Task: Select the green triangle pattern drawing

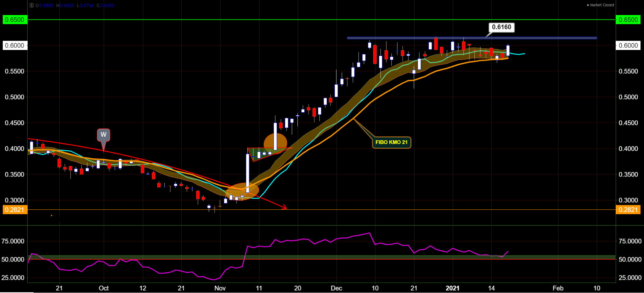Action: click(266, 153)
